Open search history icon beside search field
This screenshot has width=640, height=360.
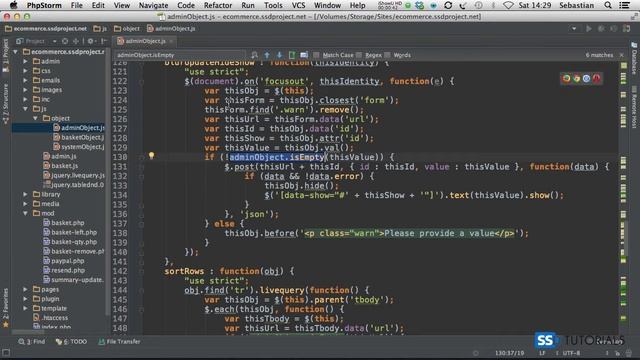(254, 55)
